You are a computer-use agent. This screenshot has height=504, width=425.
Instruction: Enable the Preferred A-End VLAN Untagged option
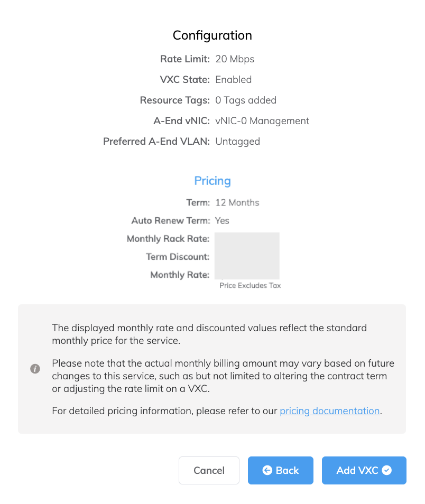237,141
